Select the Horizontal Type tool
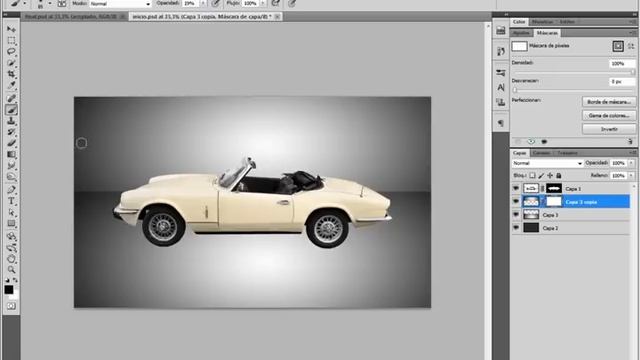640x360 pixels. click(x=11, y=201)
